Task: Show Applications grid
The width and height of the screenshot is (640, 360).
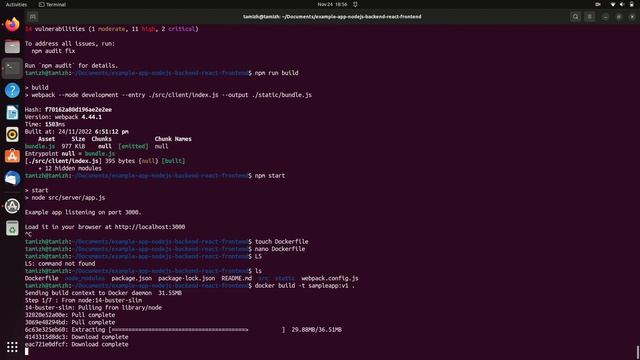Action: 12,347
